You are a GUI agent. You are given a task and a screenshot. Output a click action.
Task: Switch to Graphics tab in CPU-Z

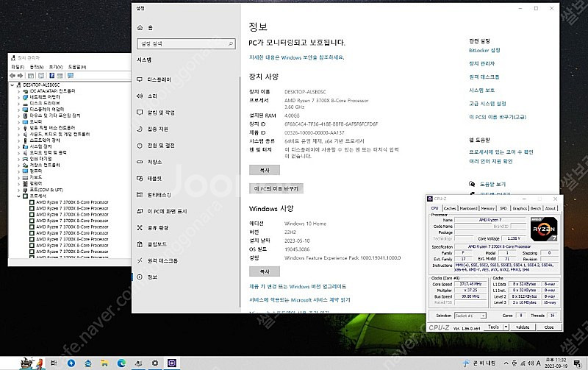click(x=520, y=208)
